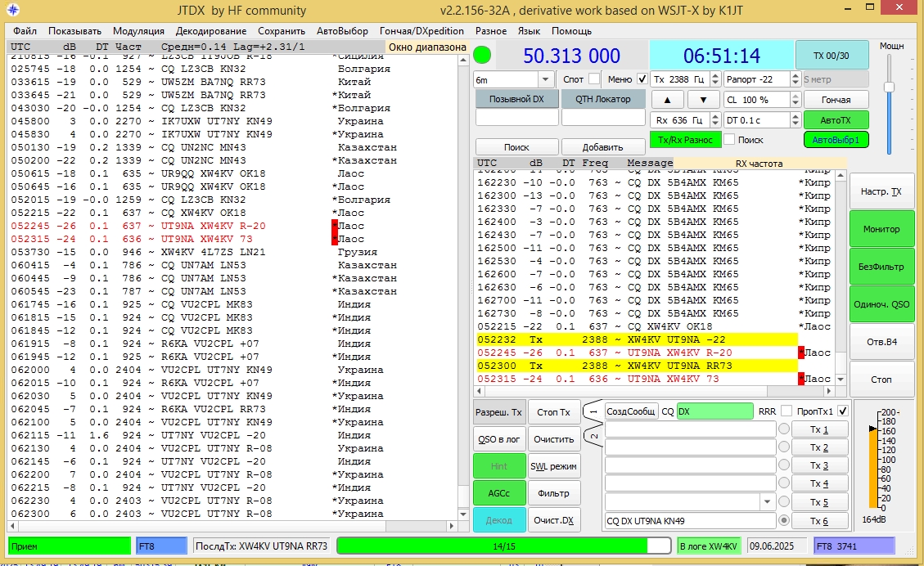The width and height of the screenshot is (924, 566).
Task: Click the CL 100 % spinner
Action: coord(761,100)
